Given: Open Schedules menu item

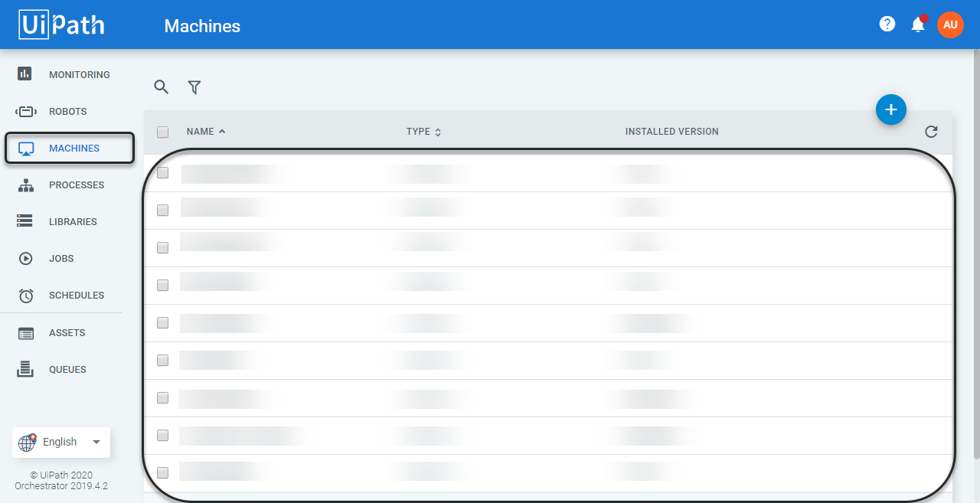Looking at the screenshot, I should point(77,296).
